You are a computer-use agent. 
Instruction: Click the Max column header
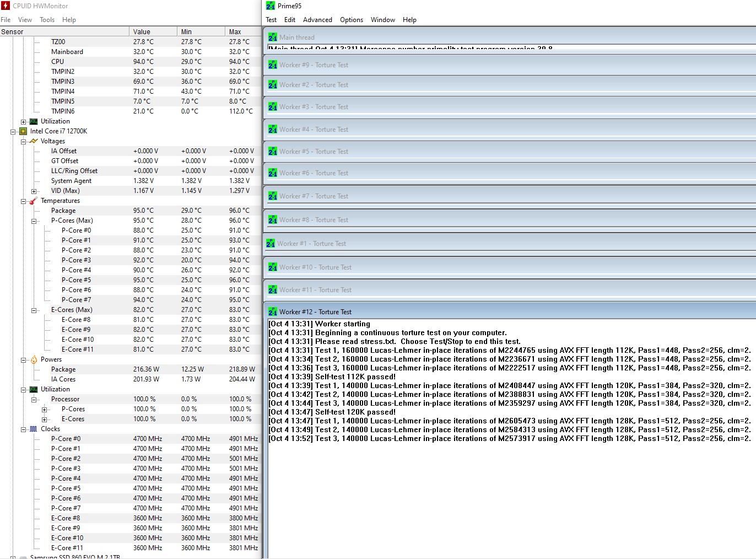243,31
